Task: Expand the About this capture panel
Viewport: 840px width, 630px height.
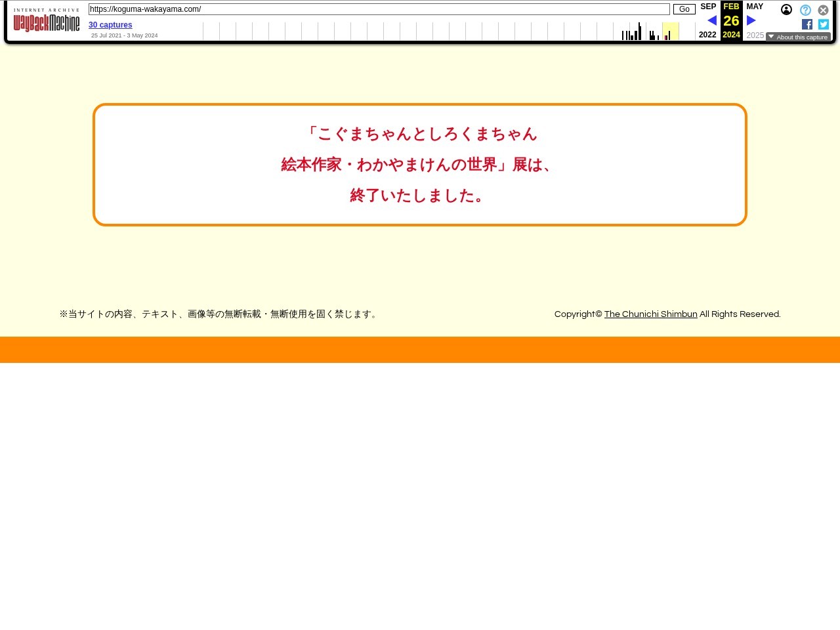Action: point(798,37)
